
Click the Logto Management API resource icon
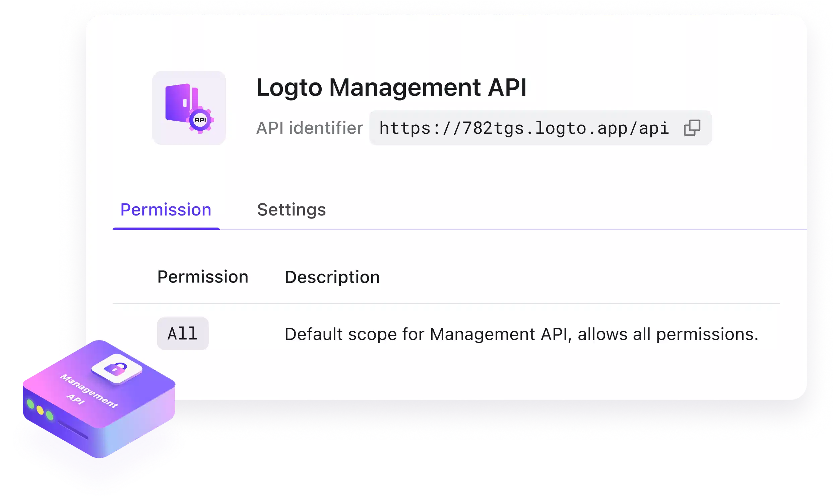coord(189,108)
